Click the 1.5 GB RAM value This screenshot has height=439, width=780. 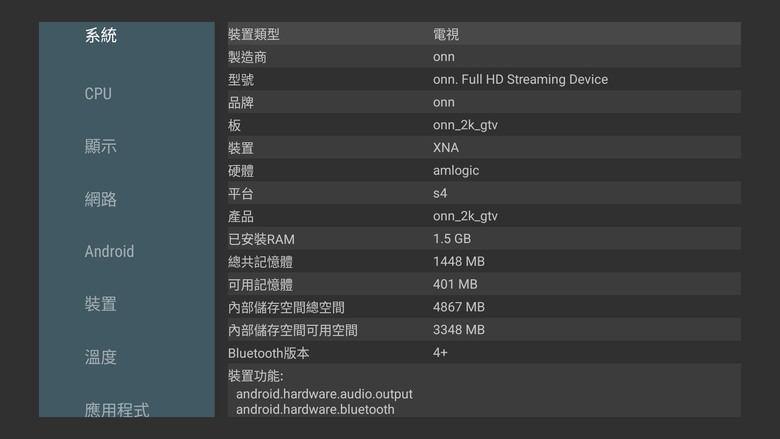(x=452, y=239)
